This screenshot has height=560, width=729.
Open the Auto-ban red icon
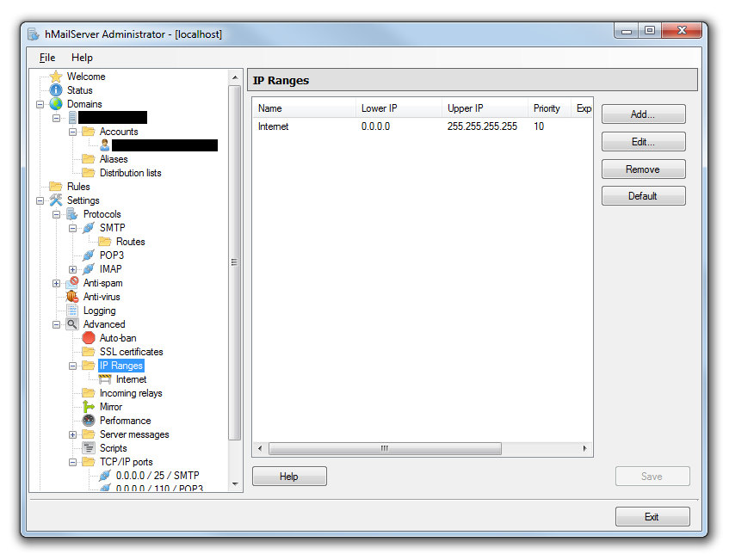[x=89, y=338]
